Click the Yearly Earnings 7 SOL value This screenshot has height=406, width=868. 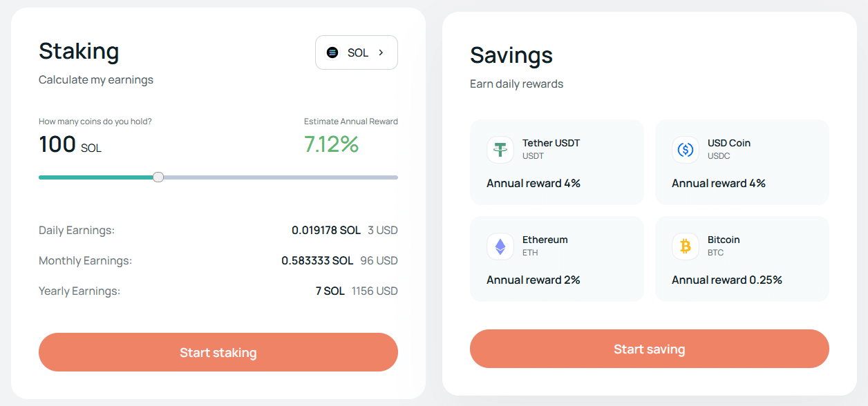pyautogui.click(x=330, y=291)
